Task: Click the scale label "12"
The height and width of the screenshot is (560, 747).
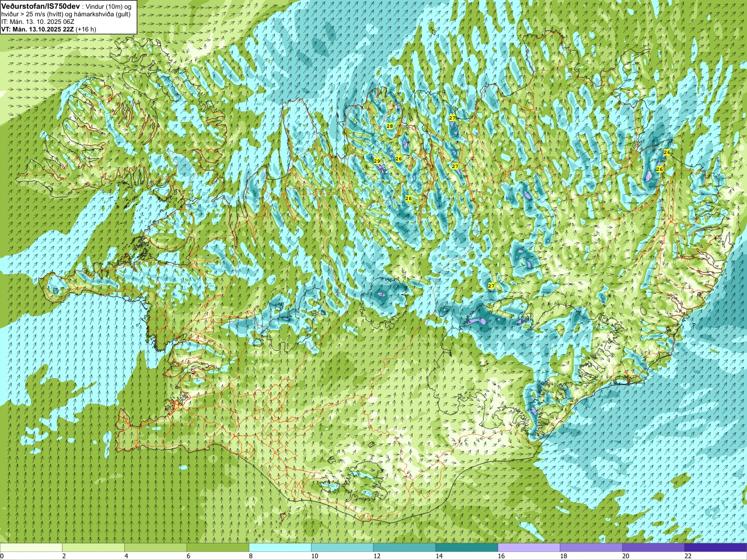Action: pyautogui.click(x=377, y=556)
